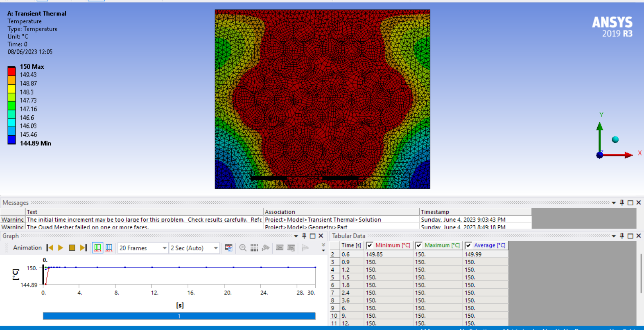The width and height of the screenshot is (644, 330).
Task: Uncheck the Average [°C] column checkbox
Action: coord(468,245)
